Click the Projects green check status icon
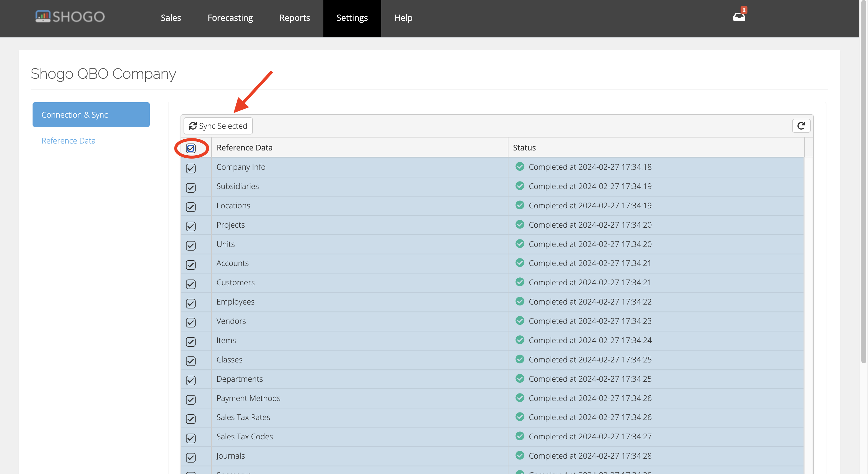 (x=520, y=224)
